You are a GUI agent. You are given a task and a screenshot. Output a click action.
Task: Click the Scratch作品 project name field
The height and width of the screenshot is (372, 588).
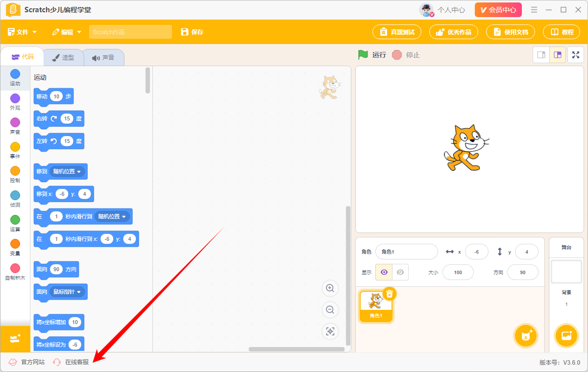coord(130,32)
